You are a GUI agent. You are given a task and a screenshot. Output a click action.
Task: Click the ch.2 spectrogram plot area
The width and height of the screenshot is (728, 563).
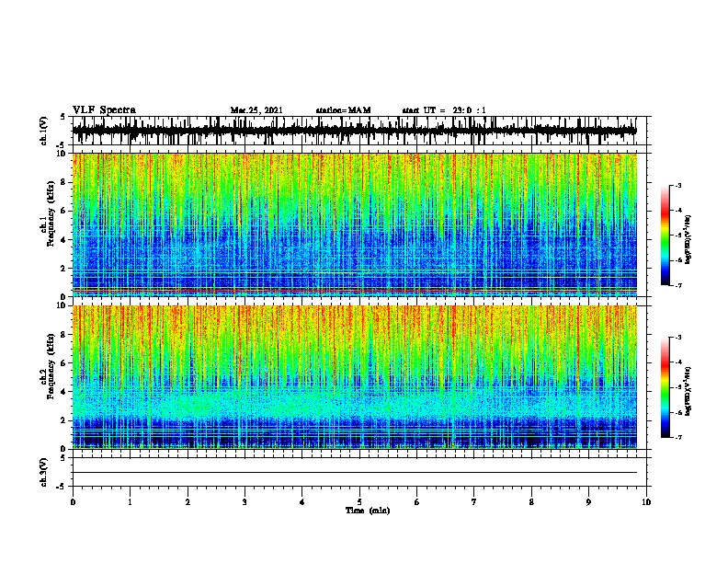tap(354, 377)
